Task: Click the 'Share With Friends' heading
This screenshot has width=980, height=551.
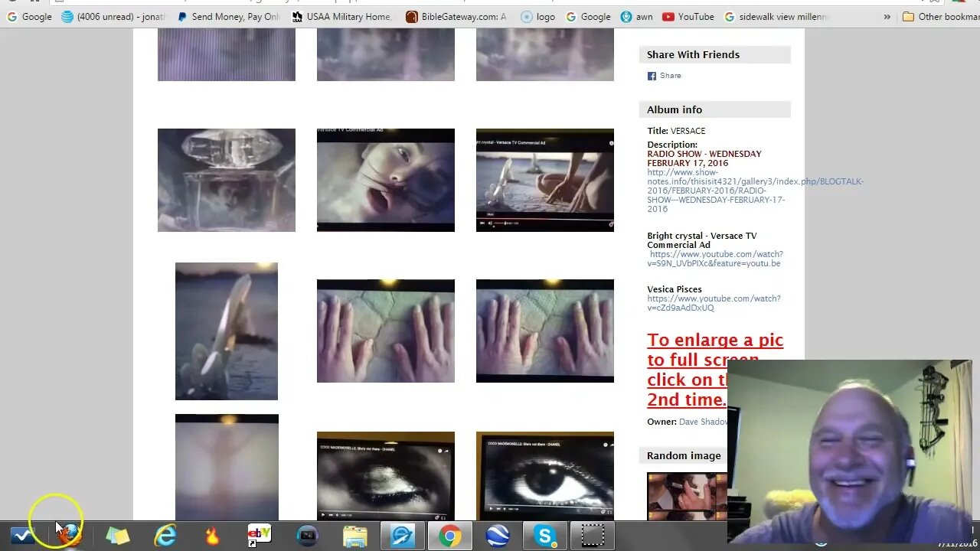Action: tap(694, 54)
